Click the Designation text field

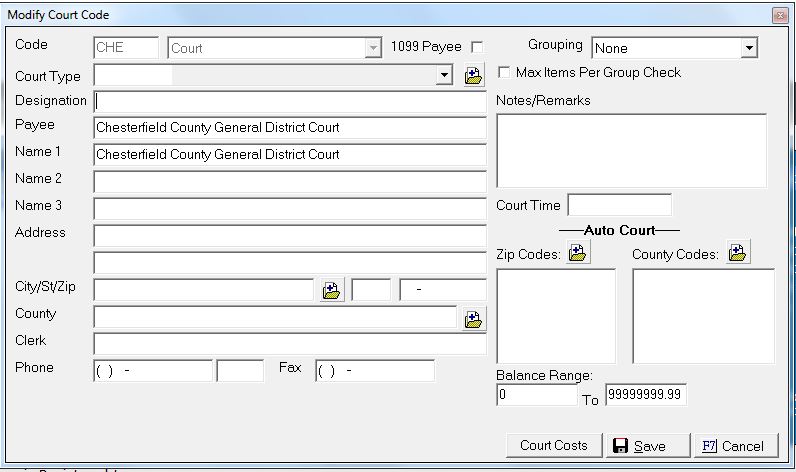point(290,101)
